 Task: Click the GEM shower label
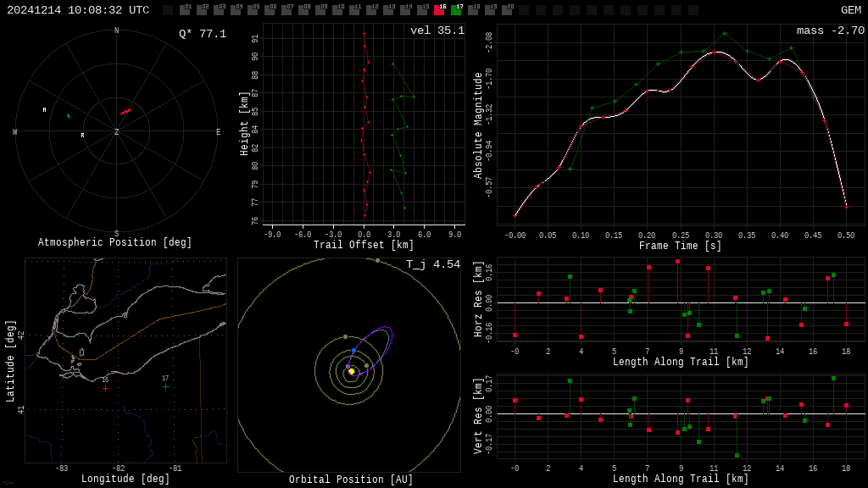point(851,10)
